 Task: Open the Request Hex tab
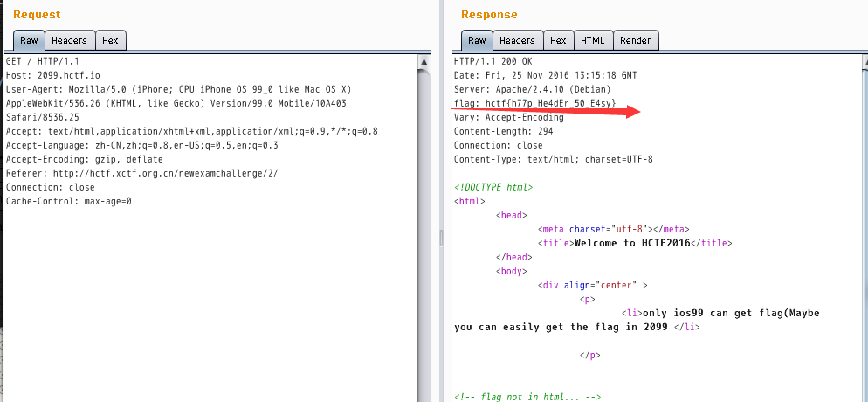110,40
